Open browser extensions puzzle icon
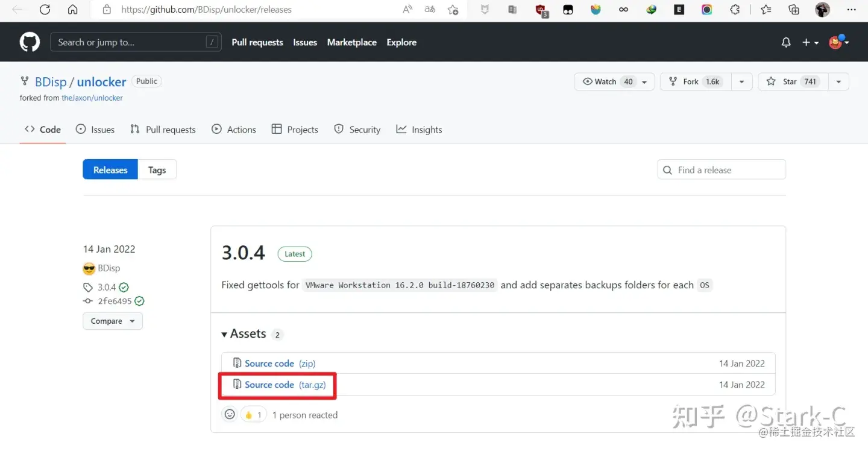Screen dimensions: 868x451 pos(735,10)
